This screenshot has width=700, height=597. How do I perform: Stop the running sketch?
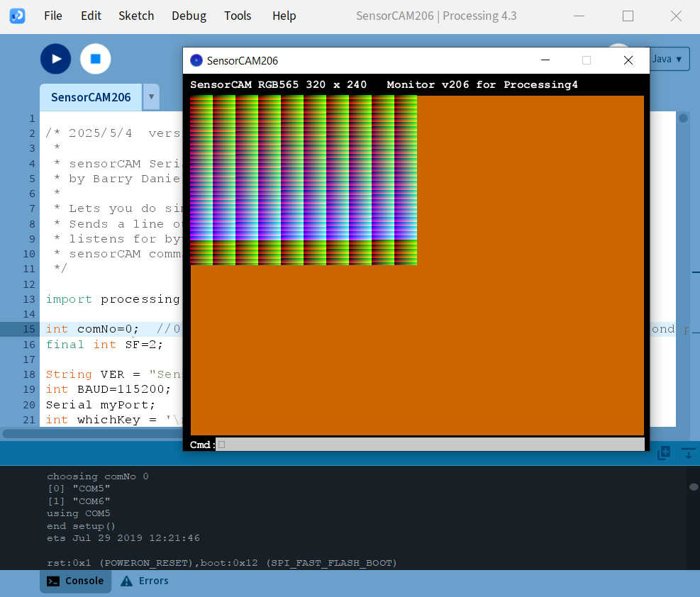point(95,59)
